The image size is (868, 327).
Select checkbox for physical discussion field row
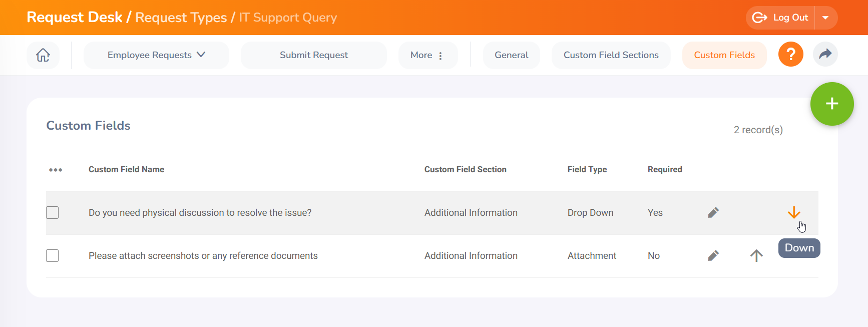[x=53, y=213]
